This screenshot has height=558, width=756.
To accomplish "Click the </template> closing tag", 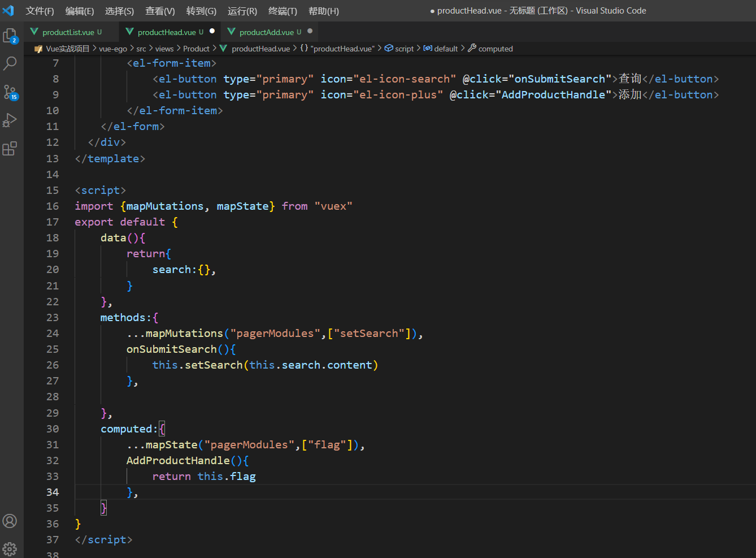I will [110, 159].
